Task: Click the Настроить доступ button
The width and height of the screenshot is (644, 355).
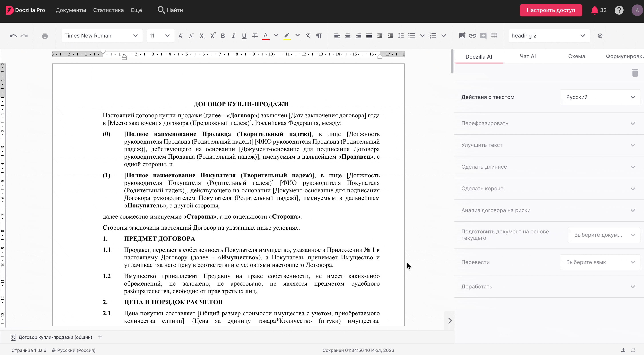Action: tap(551, 10)
